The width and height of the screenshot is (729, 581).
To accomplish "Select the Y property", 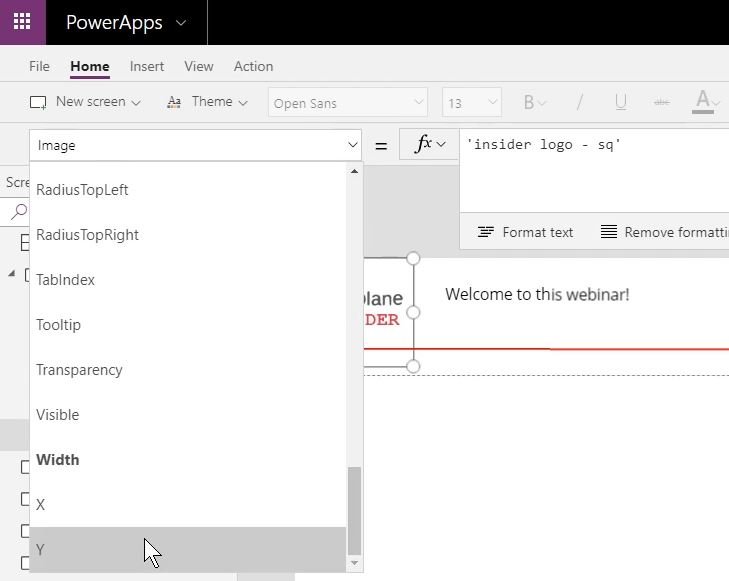I will [x=188, y=549].
